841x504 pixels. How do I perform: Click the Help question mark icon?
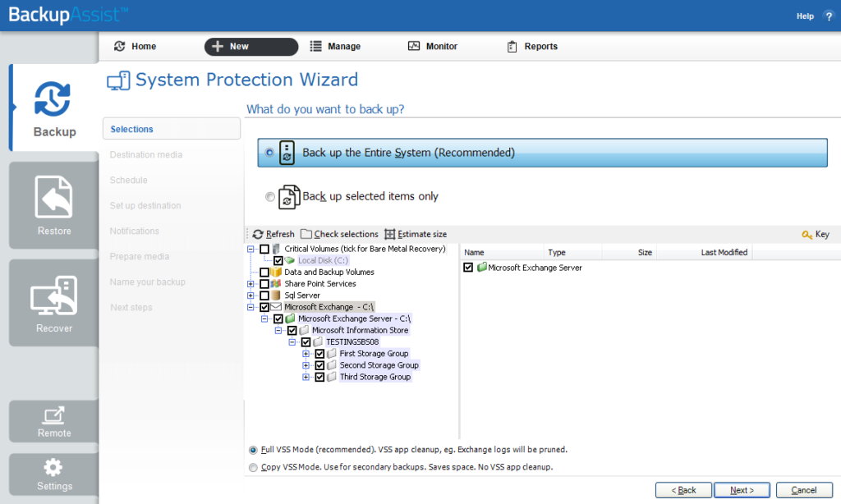tap(828, 16)
